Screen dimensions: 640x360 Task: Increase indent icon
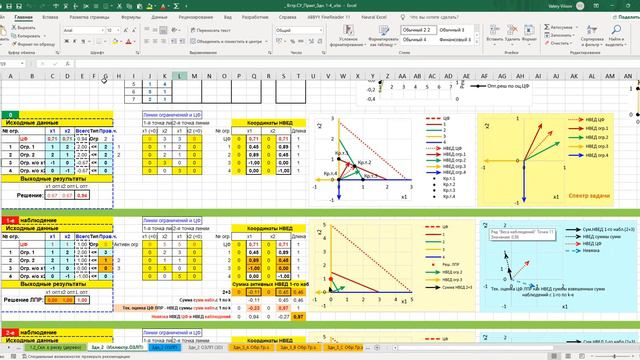tap(181, 41)
